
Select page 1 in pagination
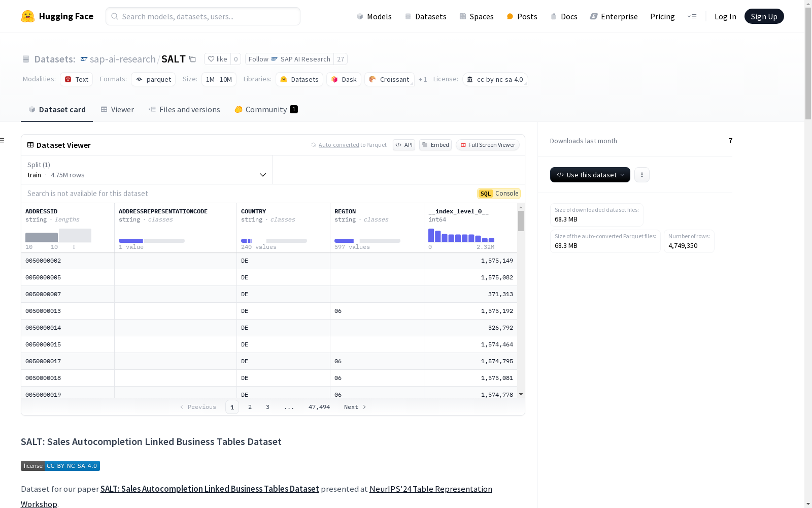pyautogui.click(x=232, y=407)
